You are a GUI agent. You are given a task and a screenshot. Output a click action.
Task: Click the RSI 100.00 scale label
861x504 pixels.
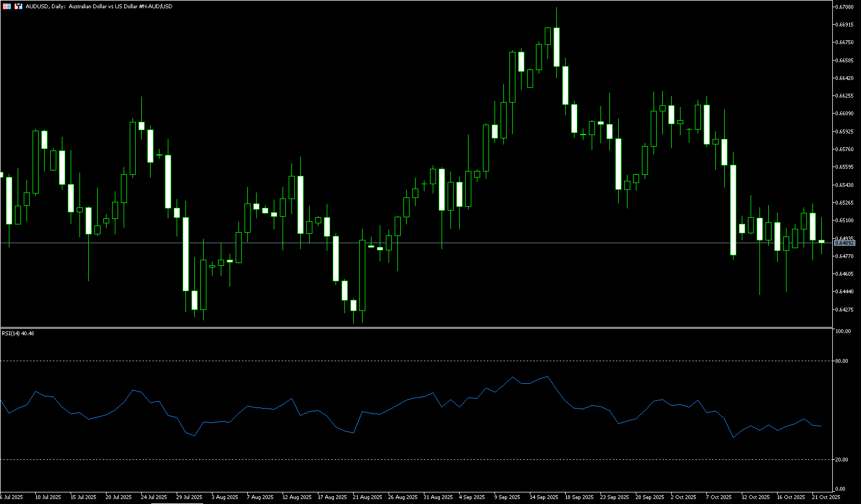843,331
